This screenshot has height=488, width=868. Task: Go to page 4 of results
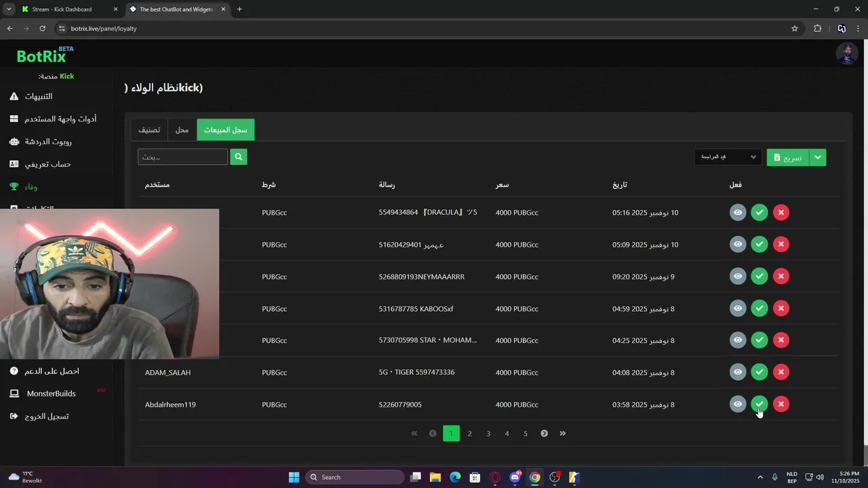point(507,433)
